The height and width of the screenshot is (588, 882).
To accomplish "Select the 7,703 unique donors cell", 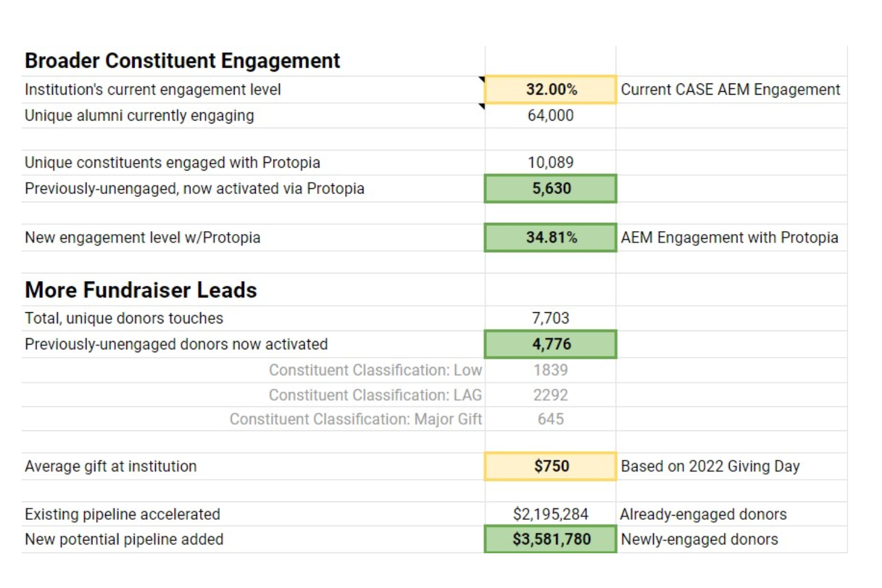I will tap(551, 318).
